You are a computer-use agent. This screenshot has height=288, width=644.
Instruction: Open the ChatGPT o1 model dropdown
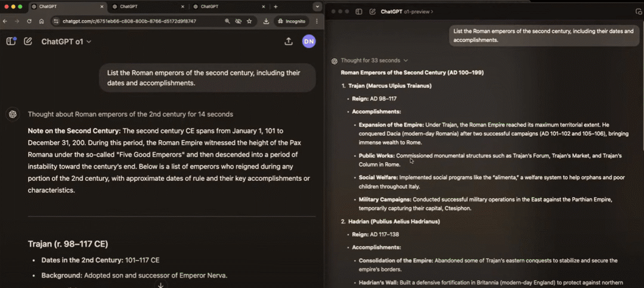tap(66, 42)
